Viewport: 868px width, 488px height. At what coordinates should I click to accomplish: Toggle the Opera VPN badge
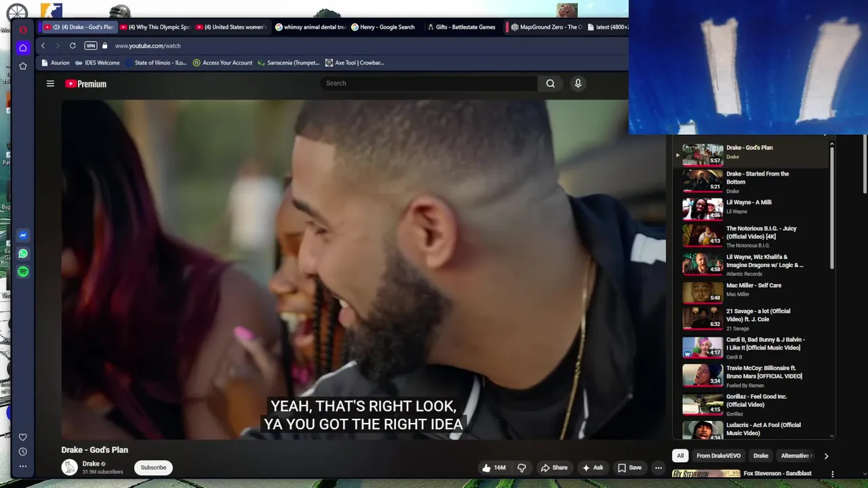point(91,45)
